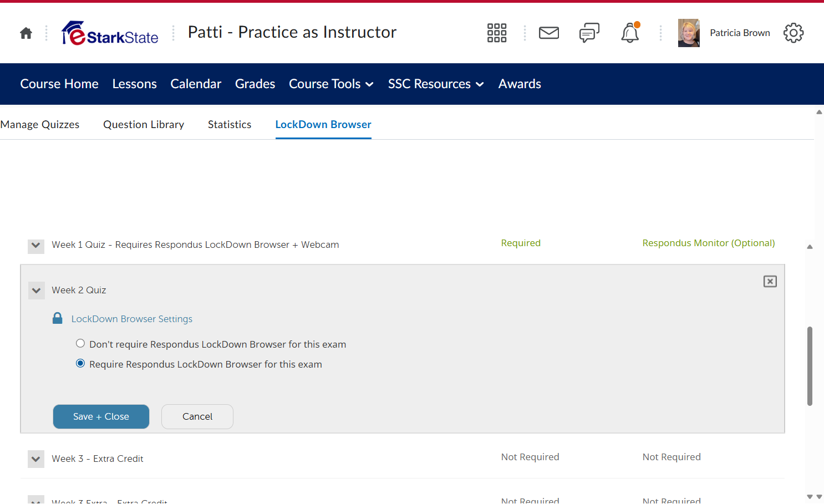Open subscription alerts chat icon
The height and width of the screenshot is (504, 824).
coord(589,33)
